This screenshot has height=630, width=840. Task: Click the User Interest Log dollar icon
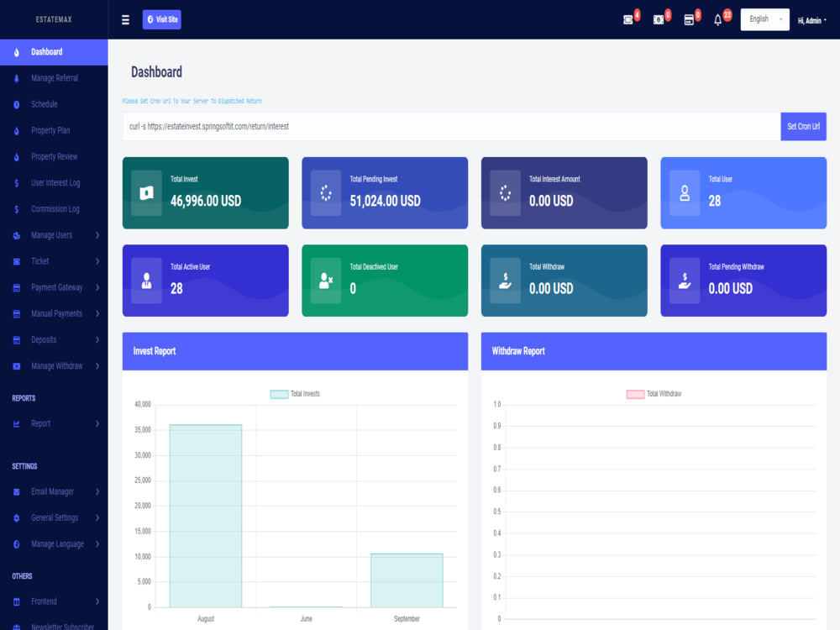17,183
